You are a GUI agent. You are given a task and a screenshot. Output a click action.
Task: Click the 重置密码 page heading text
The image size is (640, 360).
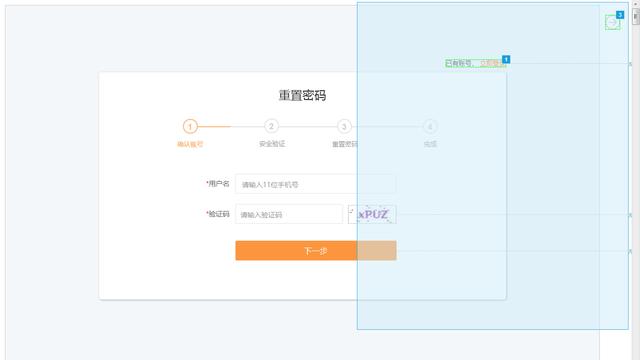(302, 96)
